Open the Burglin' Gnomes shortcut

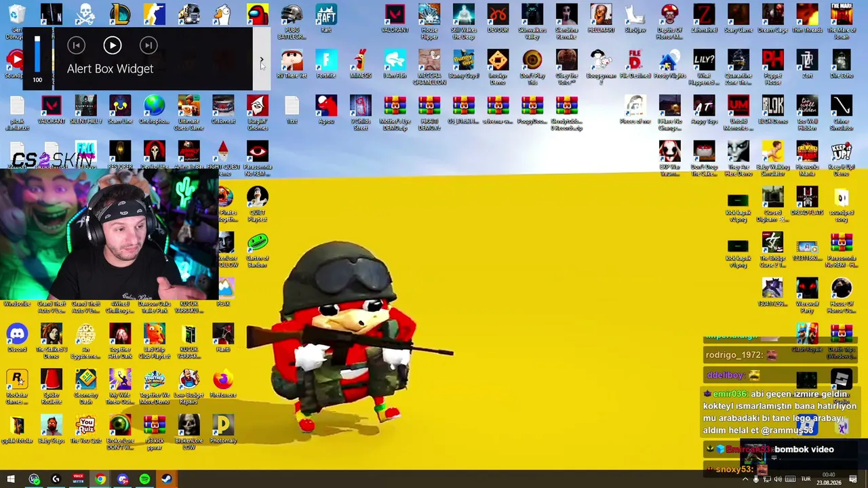click(258, 113)
